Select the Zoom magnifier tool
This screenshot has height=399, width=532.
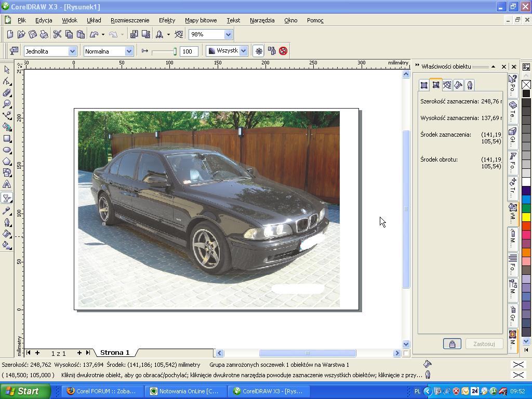click(x=7, y=104)
